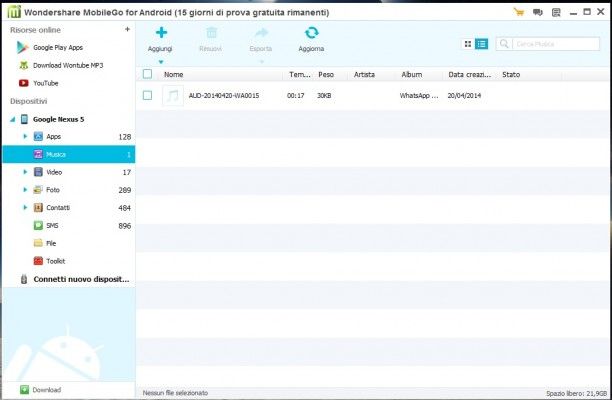Select file name AUD-20140420-WA0015
The width and height of the screenshot is (612, 400).
pyautogui.click(x=224, y=96)
